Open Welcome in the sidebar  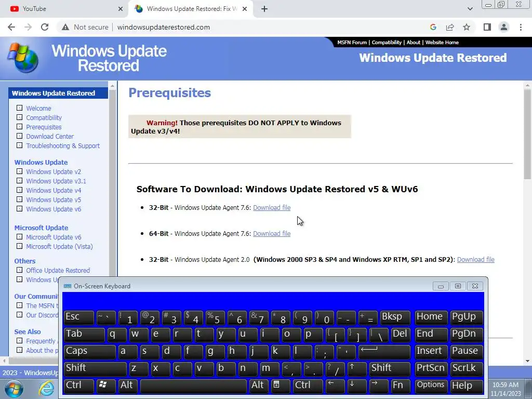pyautogui.click(x=38, y=108)
